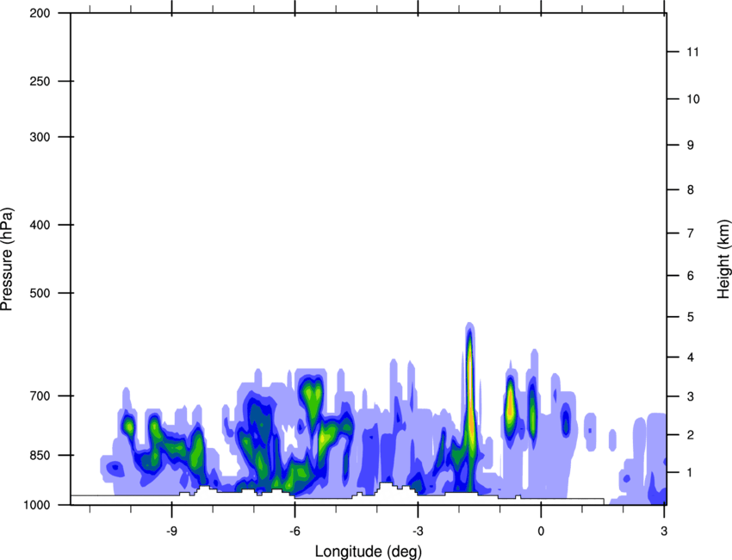Click the 300 pressure tick label
This screenshot has height=560, width=732.
[40, 137]
